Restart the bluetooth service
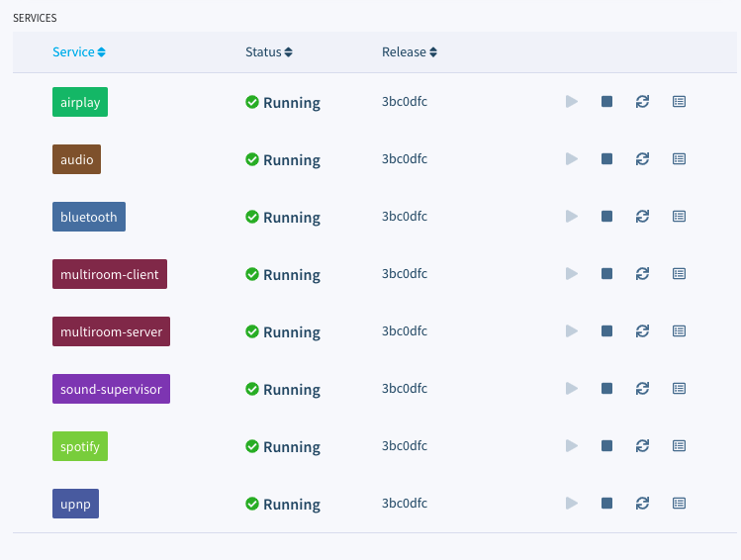 click(x=642, y=217)
